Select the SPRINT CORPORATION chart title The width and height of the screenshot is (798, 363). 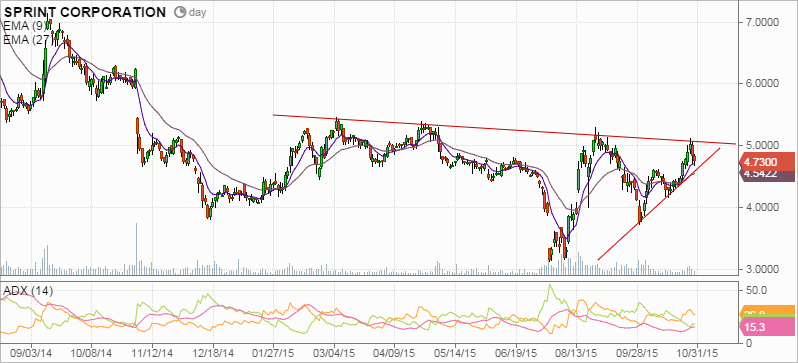point(85,12)
